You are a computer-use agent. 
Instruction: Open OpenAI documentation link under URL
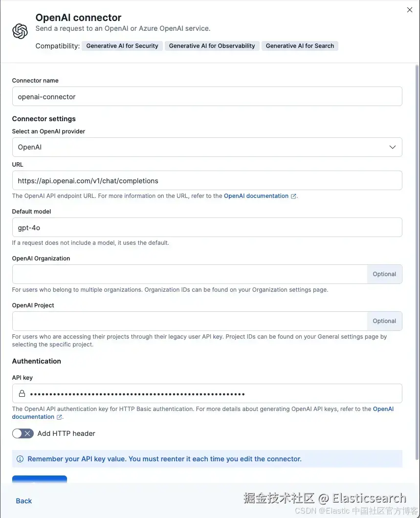256,196
